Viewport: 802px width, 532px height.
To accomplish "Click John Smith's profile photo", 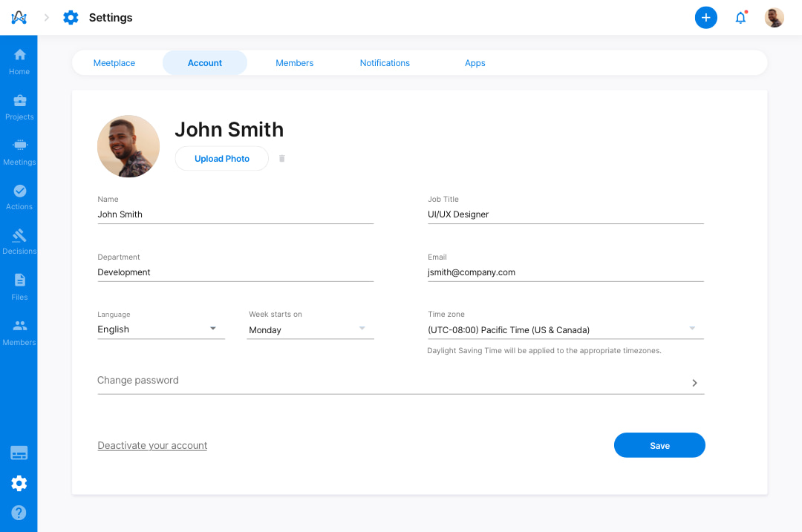I will pyautogui.click(x=128, y=146).
